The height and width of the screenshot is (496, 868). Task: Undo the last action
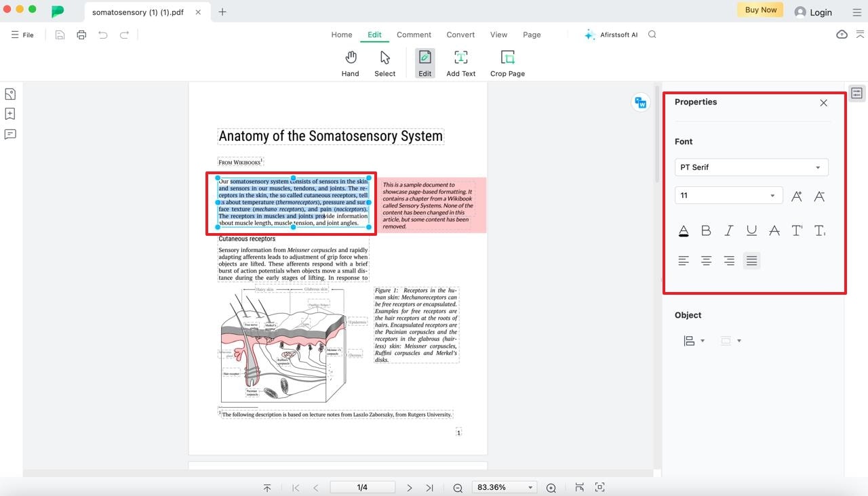pos(103,35)
